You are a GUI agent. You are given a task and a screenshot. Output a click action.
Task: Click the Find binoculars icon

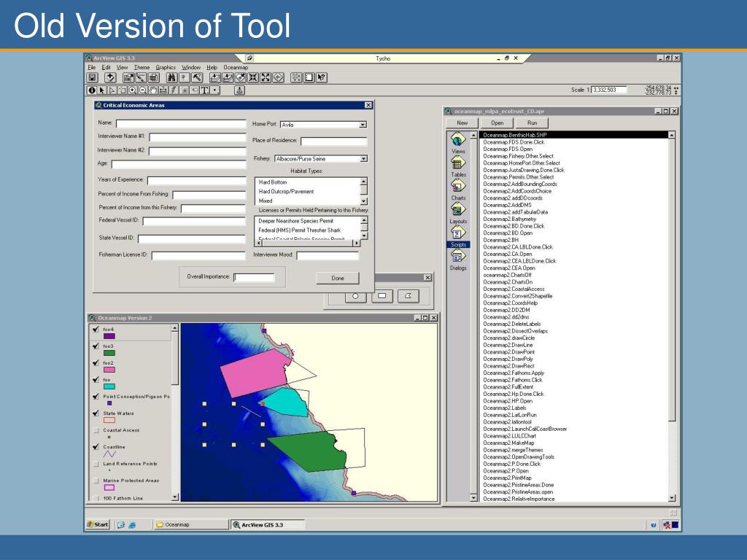pos(171,77)
